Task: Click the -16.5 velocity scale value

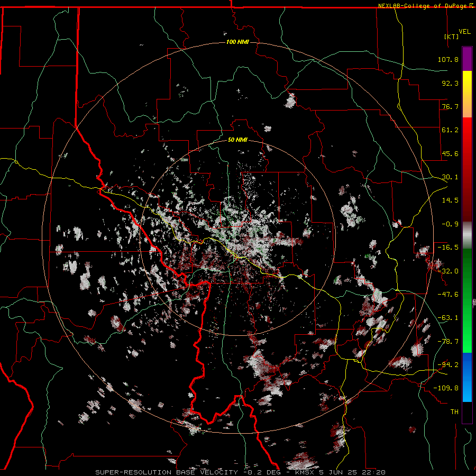Action: pos(448,248)
